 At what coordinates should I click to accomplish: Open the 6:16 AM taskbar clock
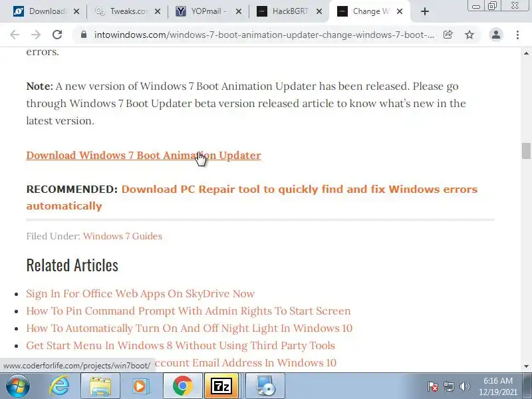(497, 386)
